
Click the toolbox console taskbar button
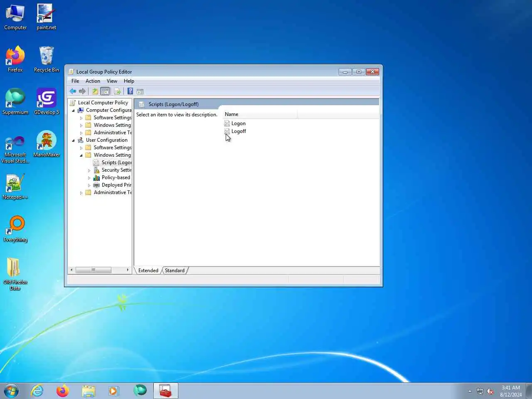tap(166, 391)
